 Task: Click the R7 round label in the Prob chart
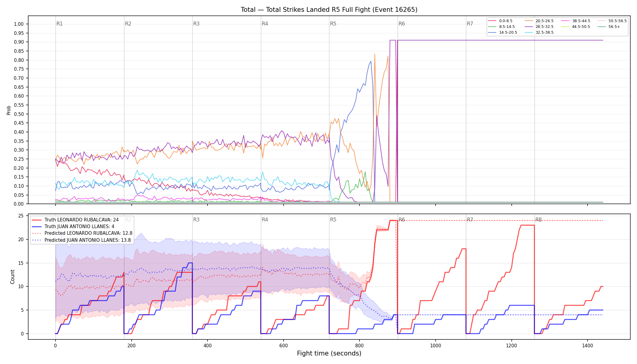click(470, 24)
